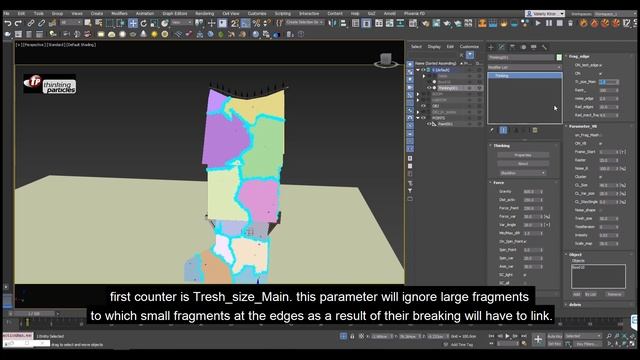640x360 pixels.
Task: Open the Motion tab in command panel
Action: (523, 47)
